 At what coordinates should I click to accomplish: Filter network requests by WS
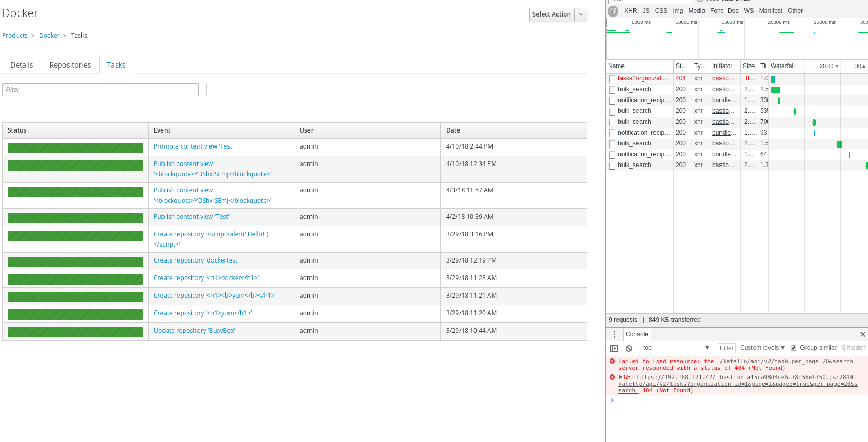pyautogui.click(x=749, y=11)
